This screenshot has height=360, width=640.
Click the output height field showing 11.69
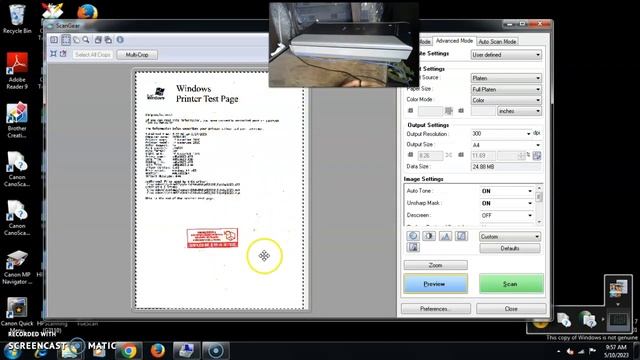pos(483,156)
